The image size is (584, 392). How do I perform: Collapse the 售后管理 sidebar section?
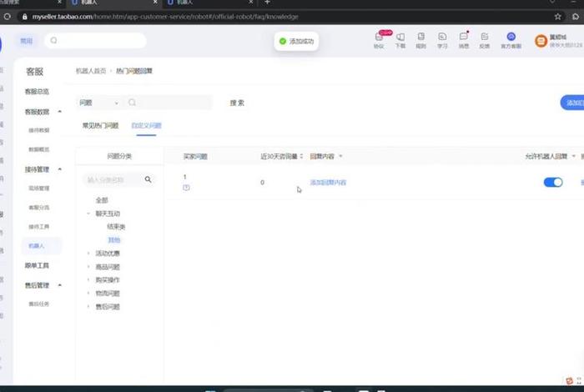[59, 285]
